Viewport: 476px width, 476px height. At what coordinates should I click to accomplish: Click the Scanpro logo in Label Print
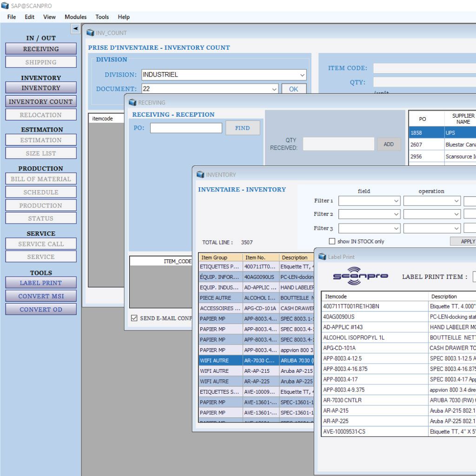point(360,276)
